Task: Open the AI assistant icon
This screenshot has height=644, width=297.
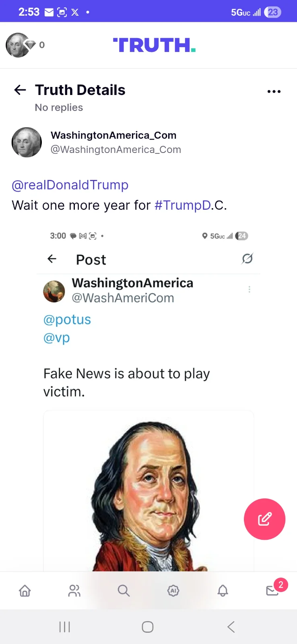Action: (x=173, y=590)
